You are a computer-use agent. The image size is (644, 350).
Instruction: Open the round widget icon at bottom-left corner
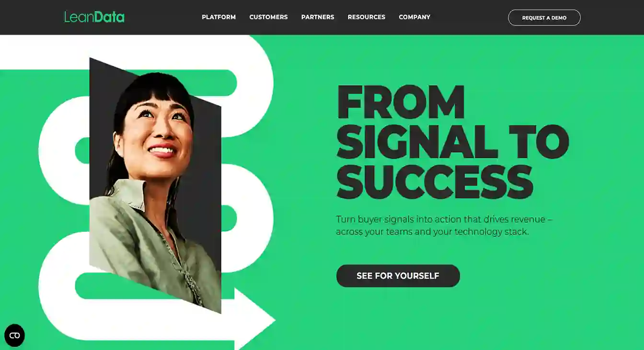coord(14,335)
